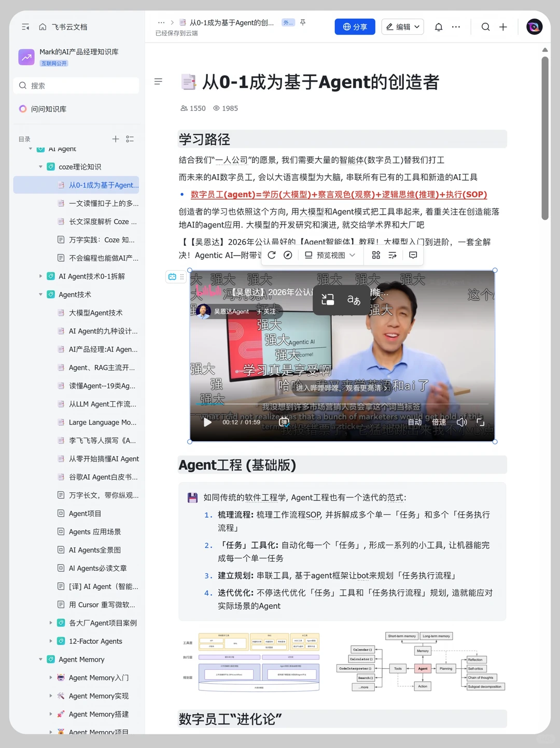Expand Agent Memory实现 node

[x=51, y=696]
